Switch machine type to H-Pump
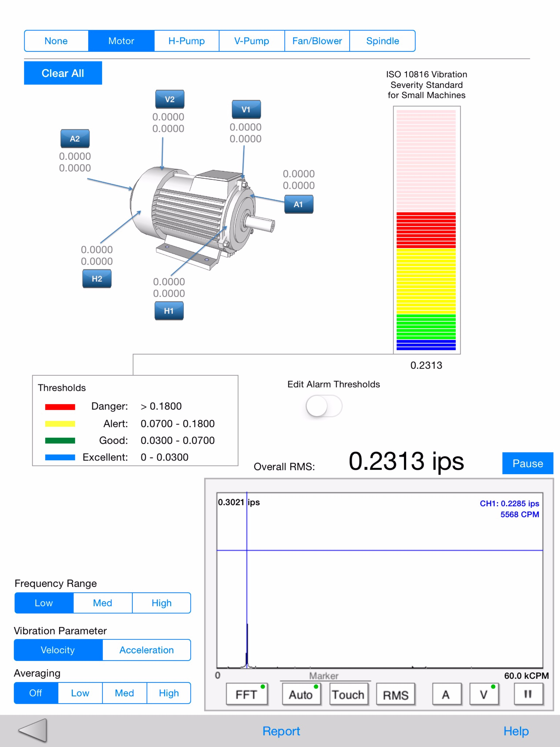The width and height of the screenshot is (560, 747). coord(186,41)
